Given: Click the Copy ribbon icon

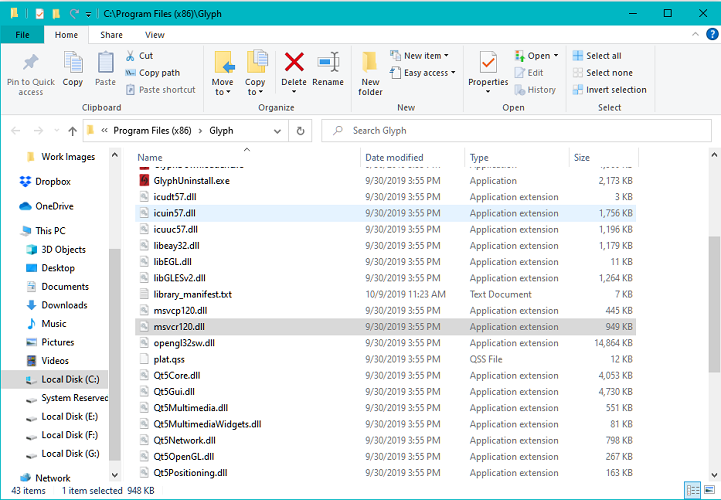Looking at the screenshot, I should click(73, 69).
